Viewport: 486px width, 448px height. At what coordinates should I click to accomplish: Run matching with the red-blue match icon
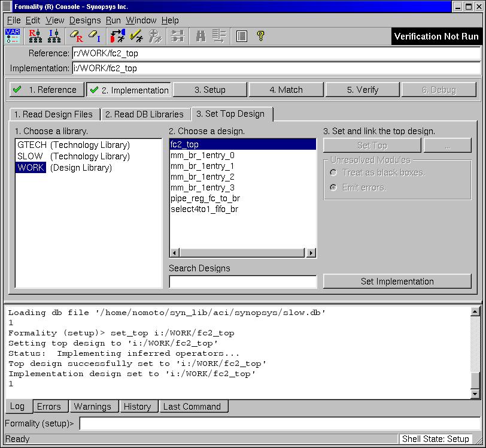tap(118, 36)
